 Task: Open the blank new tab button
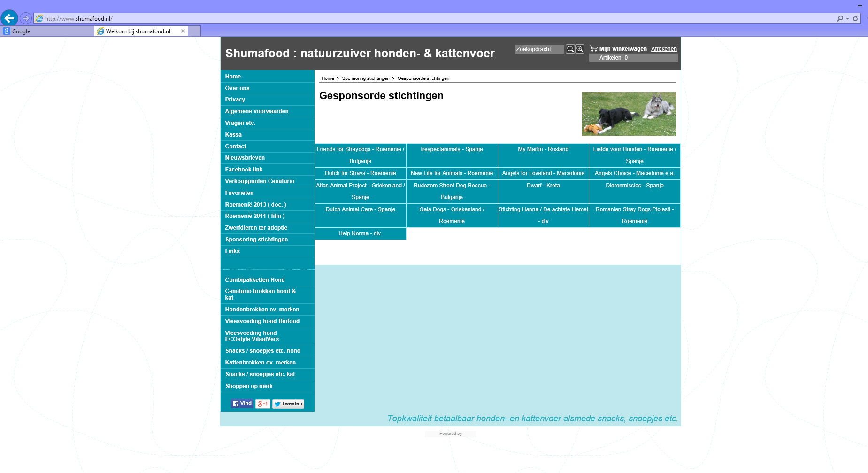[194, 31]
